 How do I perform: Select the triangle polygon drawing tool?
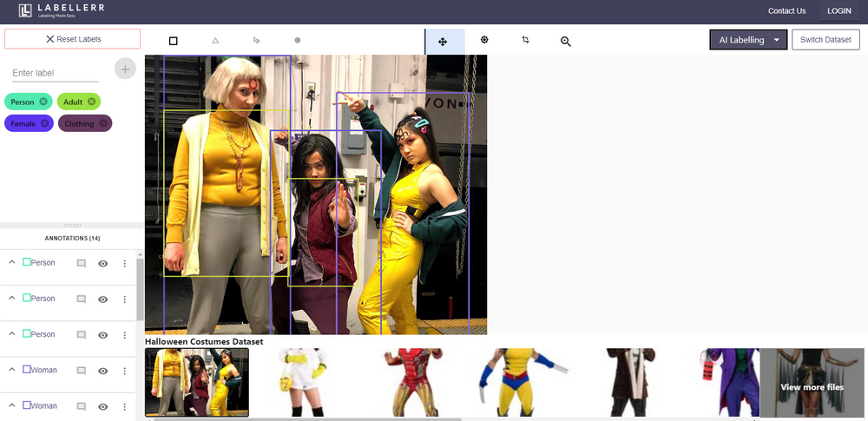point(215,41)
